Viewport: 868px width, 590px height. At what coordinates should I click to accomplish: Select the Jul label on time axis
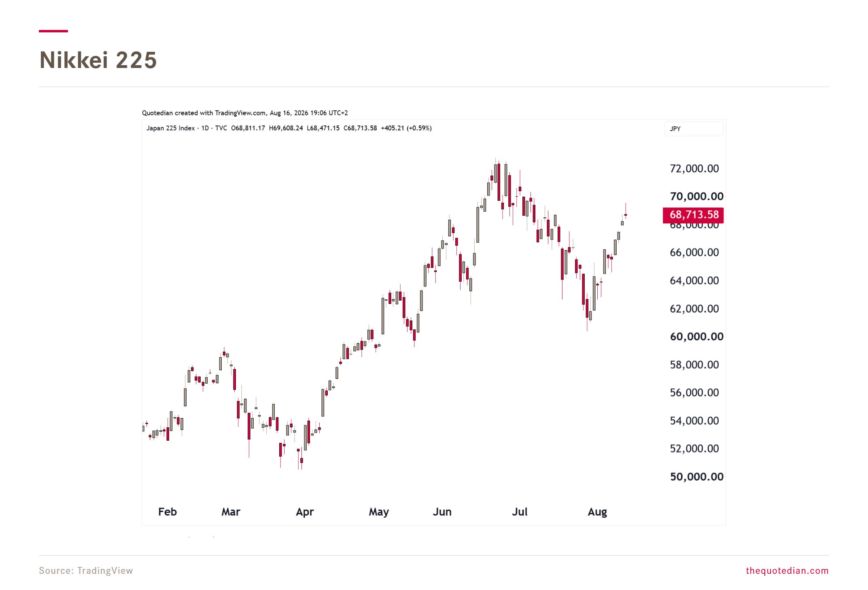click(520, 512)
